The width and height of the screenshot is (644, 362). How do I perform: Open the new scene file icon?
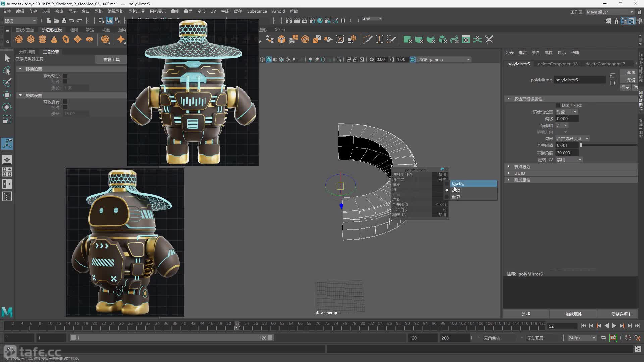click(x=49, y=21)
